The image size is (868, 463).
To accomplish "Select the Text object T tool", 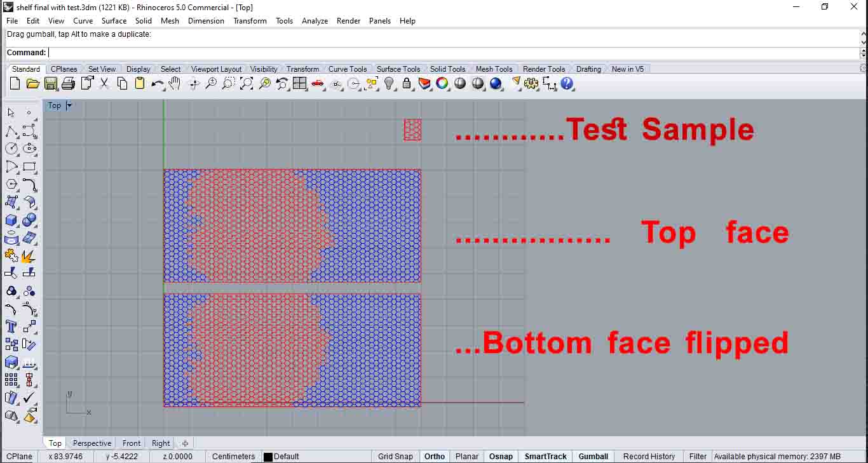I will (11, 326).
